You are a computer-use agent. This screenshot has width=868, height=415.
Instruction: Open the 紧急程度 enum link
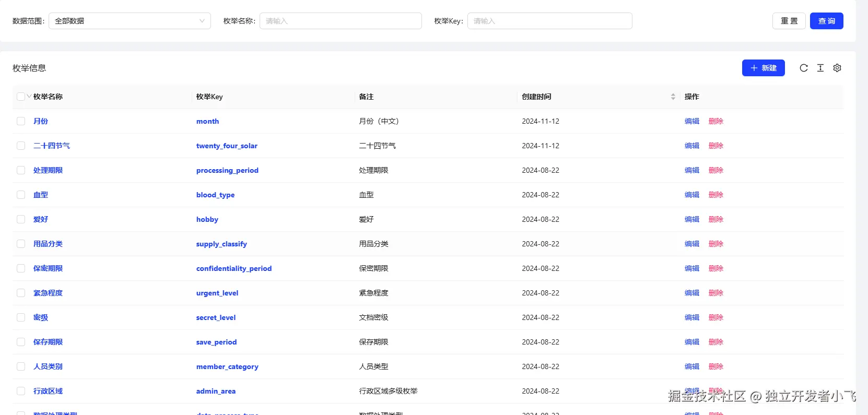click(x=48, y=293)
